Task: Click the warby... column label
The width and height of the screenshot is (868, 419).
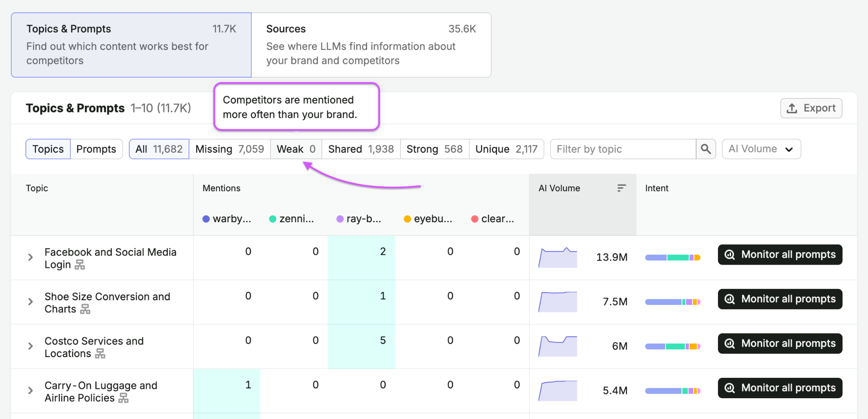Action: (x=232, y=219)
